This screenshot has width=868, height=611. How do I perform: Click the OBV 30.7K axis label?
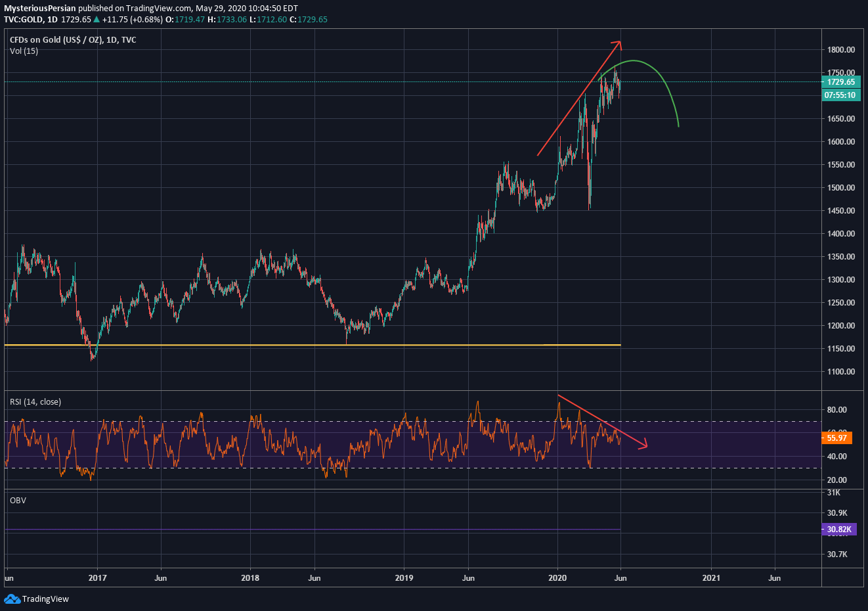837,554
